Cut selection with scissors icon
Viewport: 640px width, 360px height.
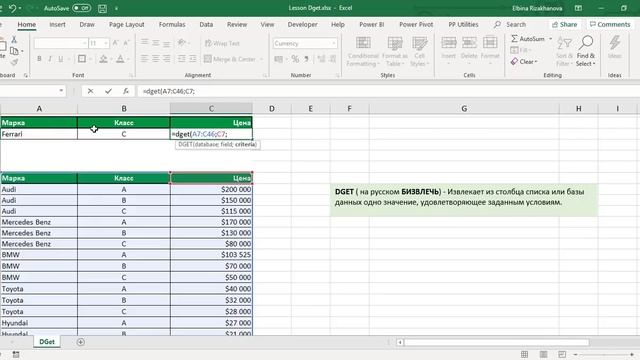pos(14,40)
